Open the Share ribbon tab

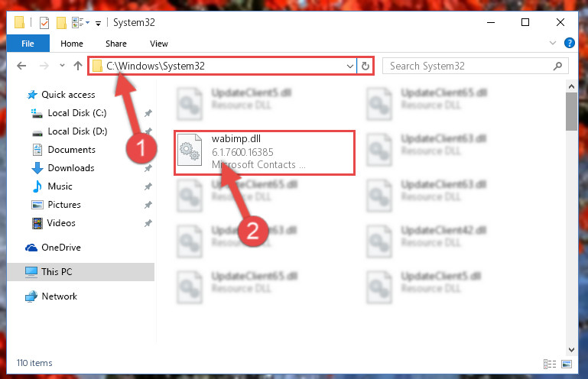116,44
